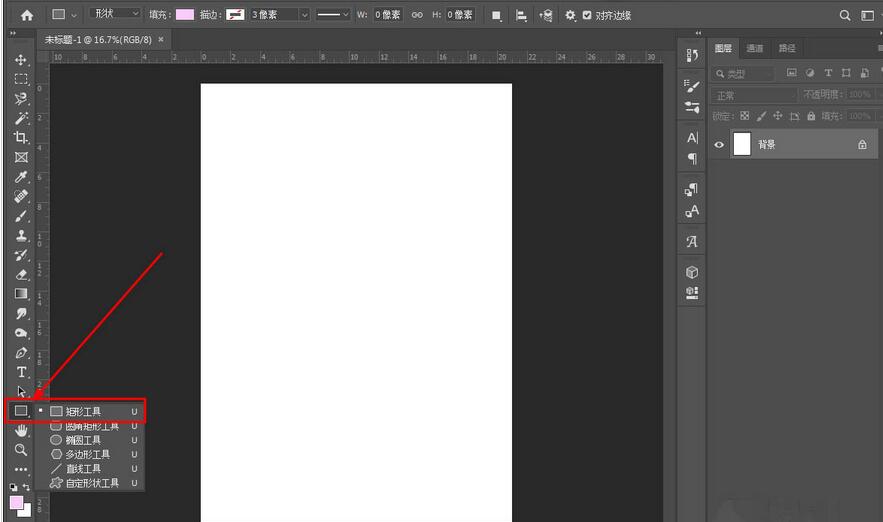Select the Eyedropper tool

tap(20, 177)
